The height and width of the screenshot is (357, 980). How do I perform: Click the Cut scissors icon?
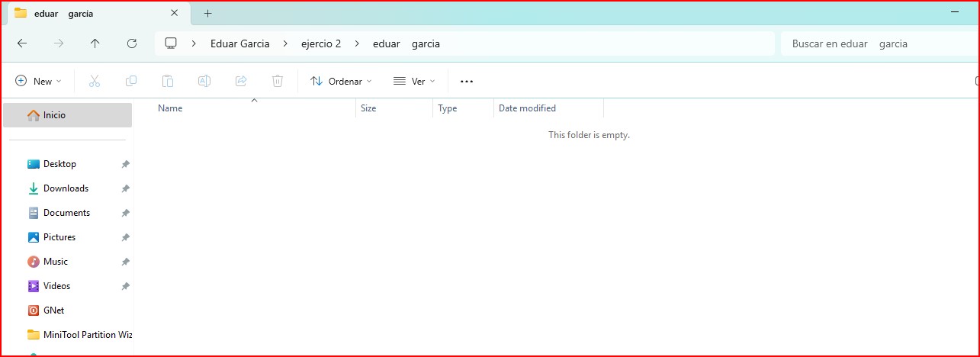(95, 81)
